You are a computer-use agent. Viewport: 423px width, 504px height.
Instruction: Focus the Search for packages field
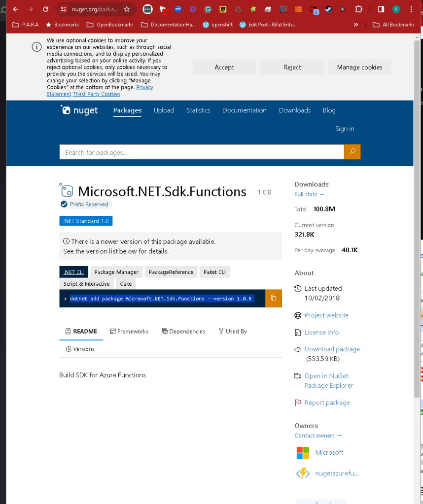pos(202,152)
